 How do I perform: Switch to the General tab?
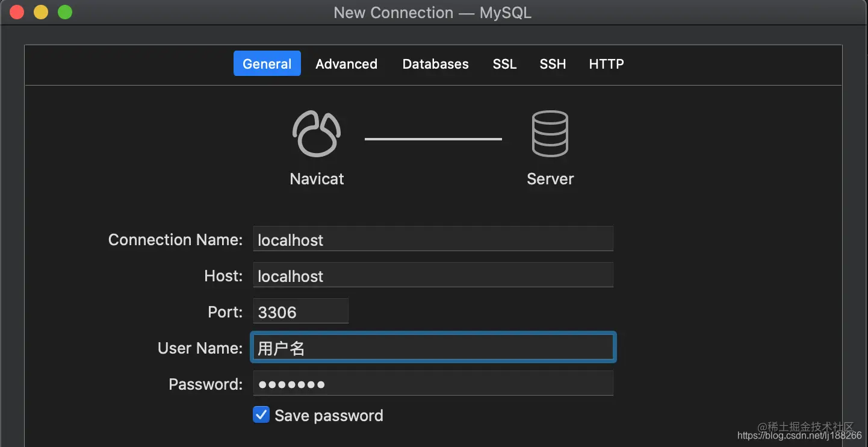(x=267, y=64)
